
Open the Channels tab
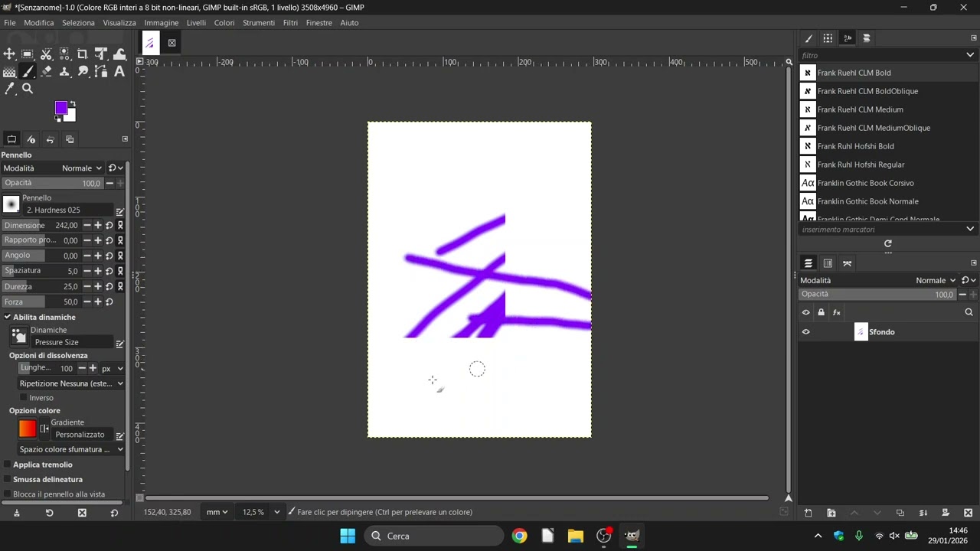tap(828, 263)
